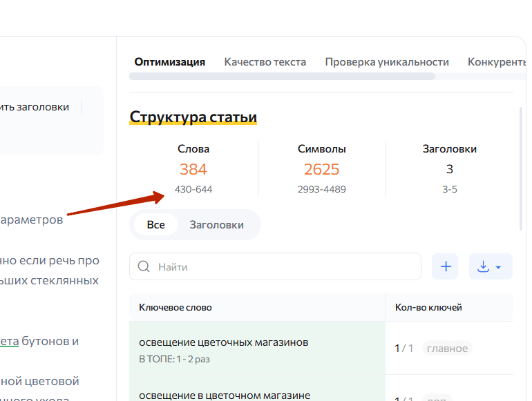Click the symbols count value 2625
The image size is (532, 401).
tap(321, 169)
